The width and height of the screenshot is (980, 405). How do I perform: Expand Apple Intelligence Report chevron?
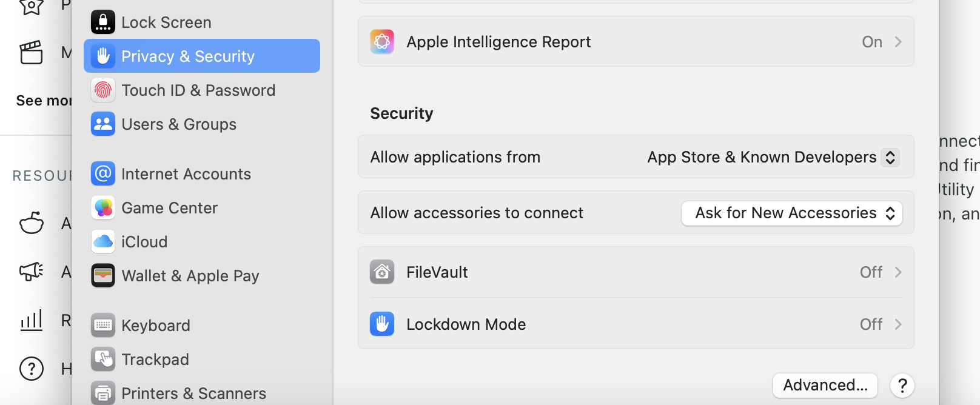tap(898, 42)
